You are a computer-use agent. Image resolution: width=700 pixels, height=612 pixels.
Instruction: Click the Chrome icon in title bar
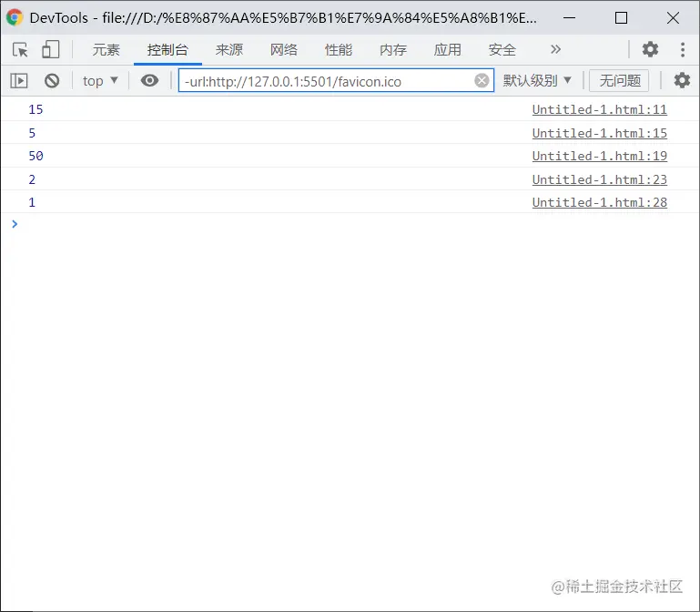(15, 17)
